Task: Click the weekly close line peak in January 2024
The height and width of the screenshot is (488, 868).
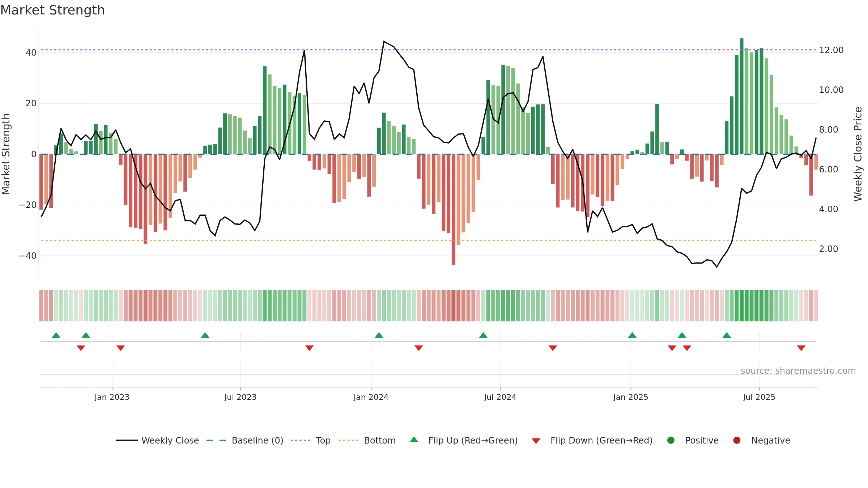Action: [384, 42]
